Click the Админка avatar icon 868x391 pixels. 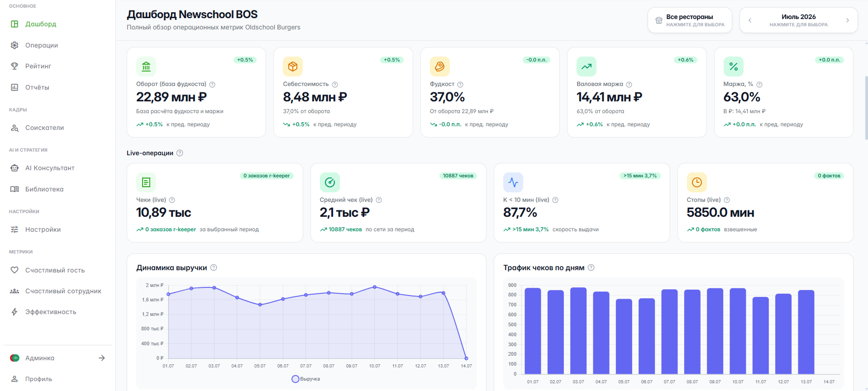coord(14,358)
